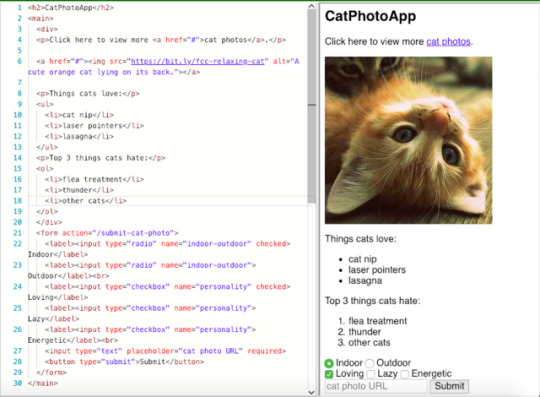Image resolution: width=540 pixels, height=397 pixels.
Task: Click the 'Things cats love:' code line
Action: click(88, 94)
